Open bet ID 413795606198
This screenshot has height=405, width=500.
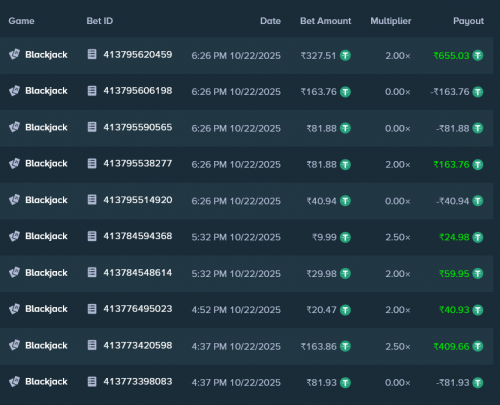click(138, 91)
